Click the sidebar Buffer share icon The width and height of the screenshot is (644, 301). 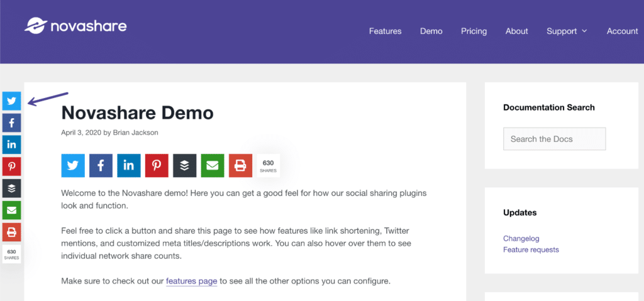point(11,188)
